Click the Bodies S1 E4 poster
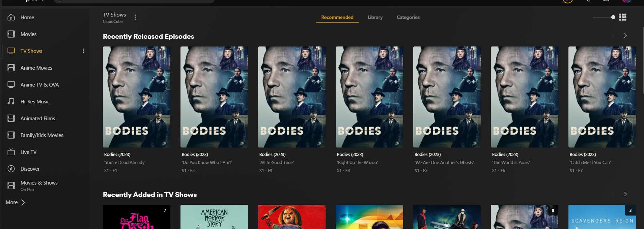The height and width of the screenshot is (229, 644). click(369, 97)
